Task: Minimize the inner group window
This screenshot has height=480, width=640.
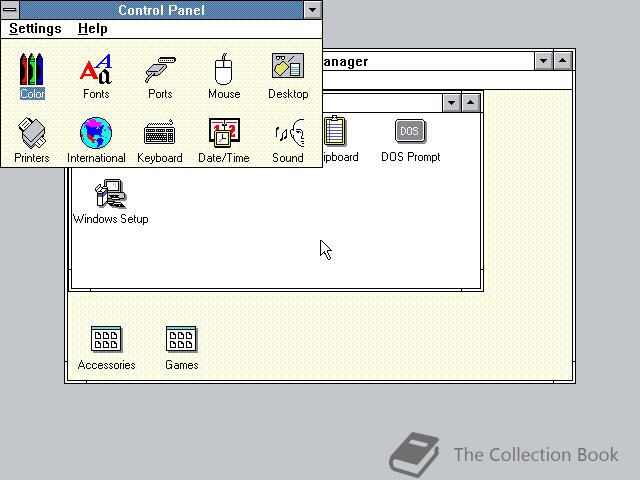Action: point(451,103)
